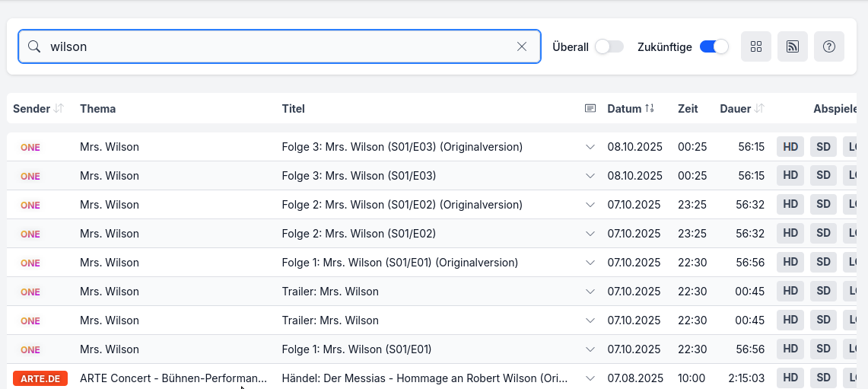Play HD version of Folge 1 Originalversion
This screenshot has width=868, height=389.
[x=790, y=263]
